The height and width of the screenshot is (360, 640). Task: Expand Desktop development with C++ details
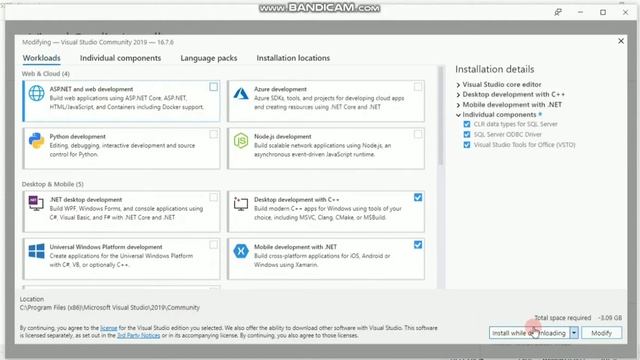pyautogui.click(x=458, y=95)
